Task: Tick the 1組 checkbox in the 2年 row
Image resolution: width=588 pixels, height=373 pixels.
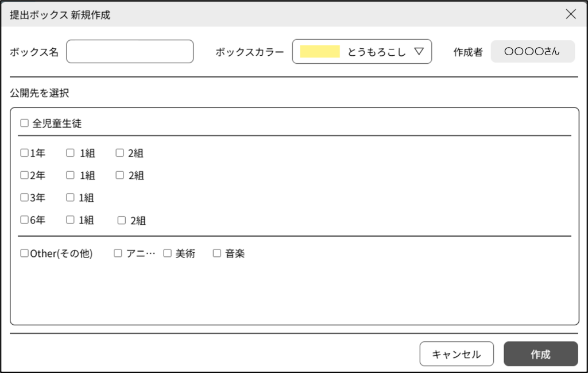Action: 70,175
